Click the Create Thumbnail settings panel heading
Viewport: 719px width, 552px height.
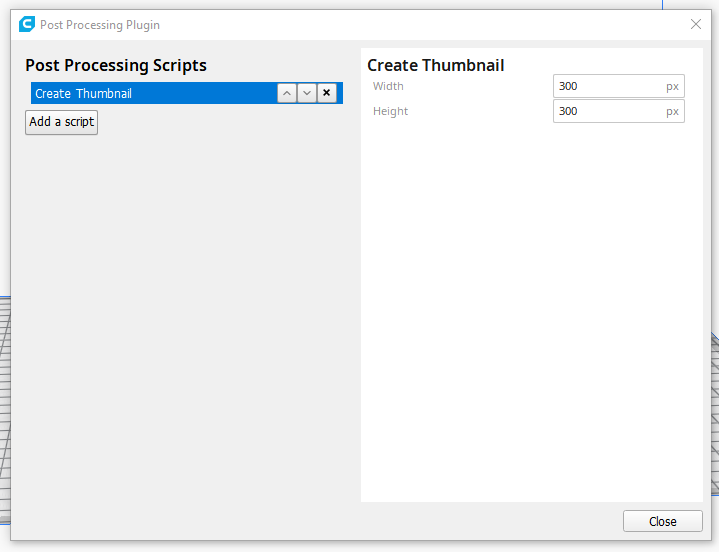tap(436, 66)
